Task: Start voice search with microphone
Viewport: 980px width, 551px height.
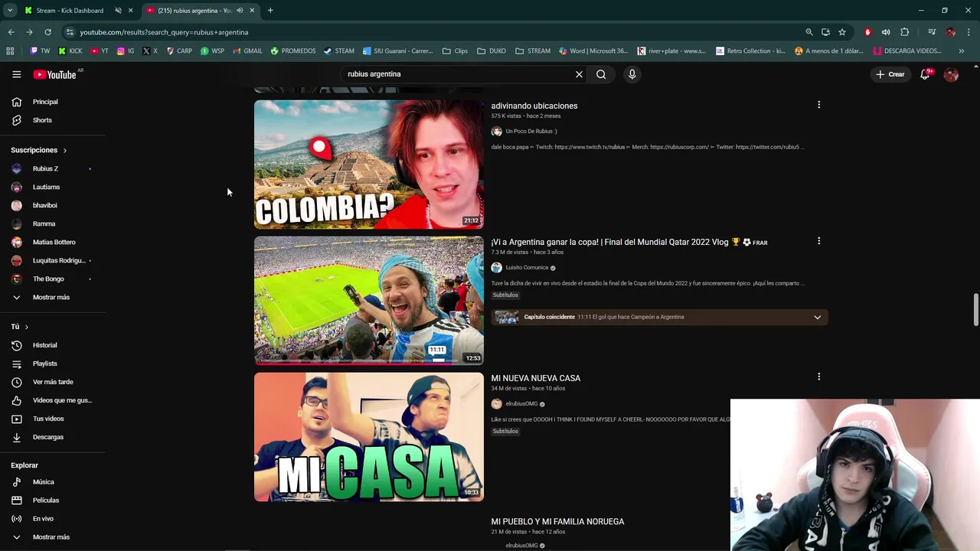Action: pos(632,74)
